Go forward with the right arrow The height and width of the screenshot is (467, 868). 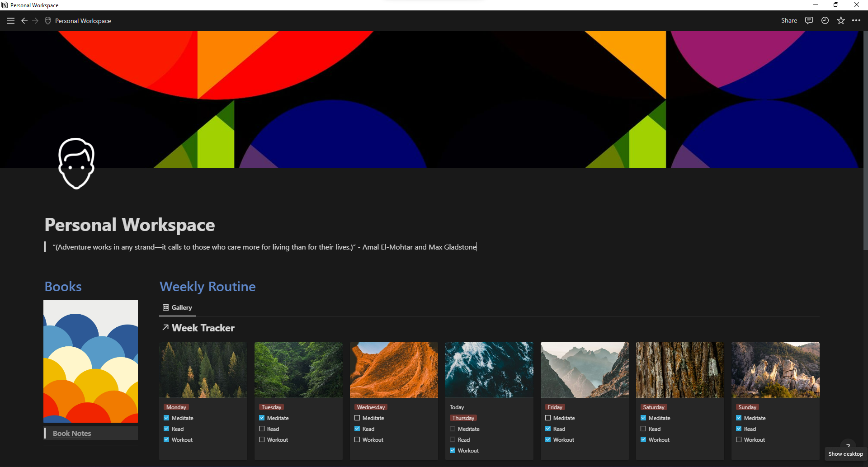click(x=35, y=21)
